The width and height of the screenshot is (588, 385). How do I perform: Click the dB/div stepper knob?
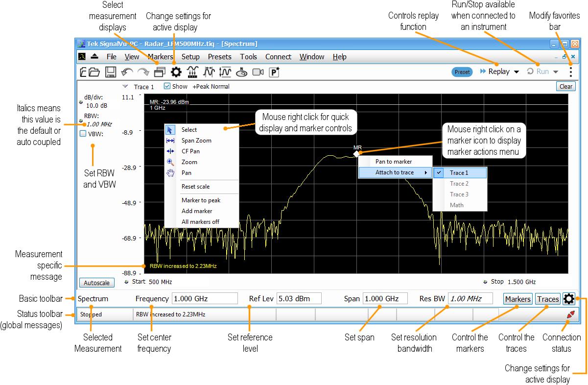81,103
